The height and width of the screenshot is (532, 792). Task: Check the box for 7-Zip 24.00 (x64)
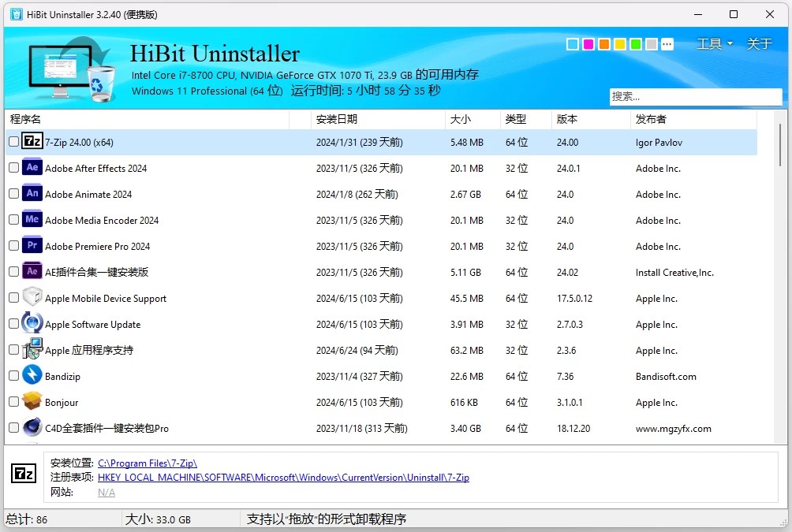pyautogui.click(x=13, y=142)
